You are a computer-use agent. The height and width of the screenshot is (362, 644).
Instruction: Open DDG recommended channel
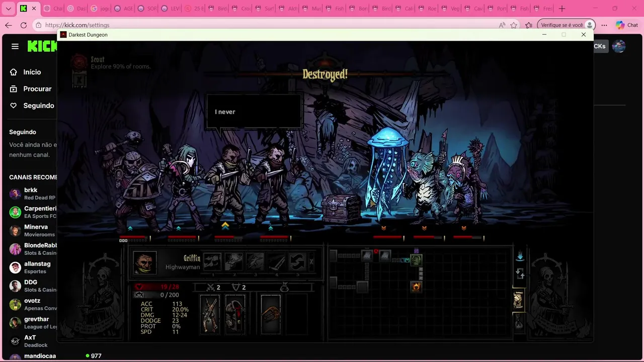[33, 286]
